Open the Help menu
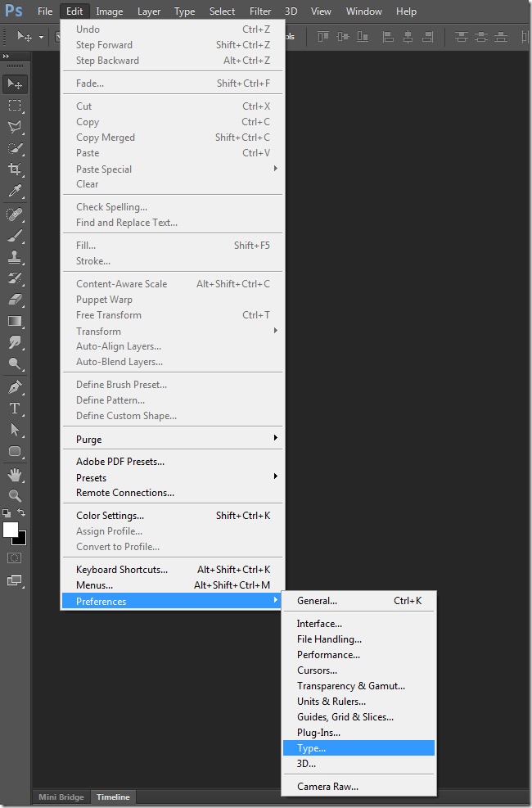 coord(406,11)
